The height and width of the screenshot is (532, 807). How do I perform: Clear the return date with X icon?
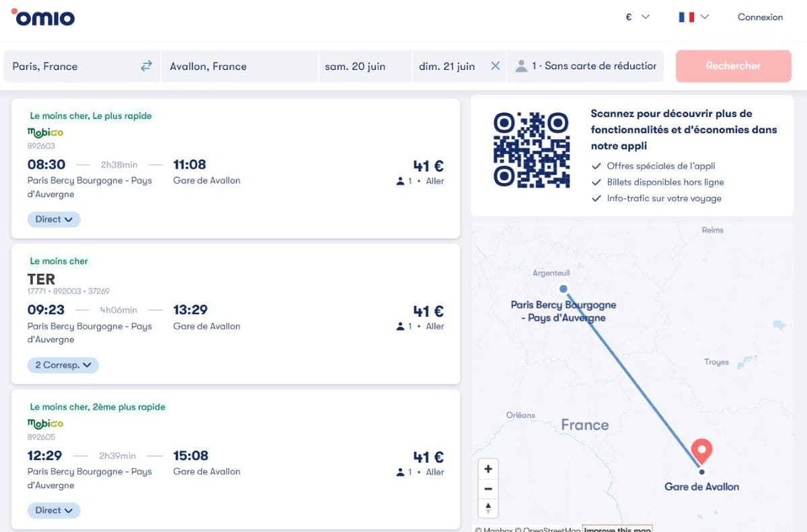(x=495, y=66)
